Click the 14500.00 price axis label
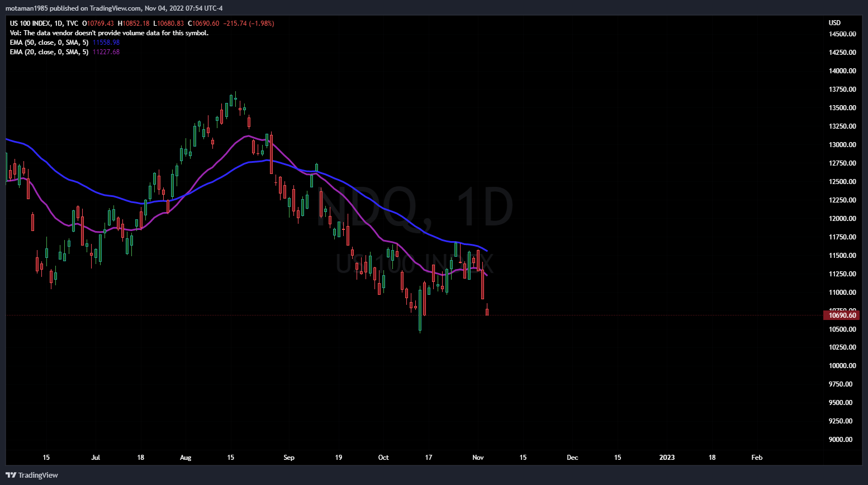The width and height of the screenshot is (868, 485). 842,34
